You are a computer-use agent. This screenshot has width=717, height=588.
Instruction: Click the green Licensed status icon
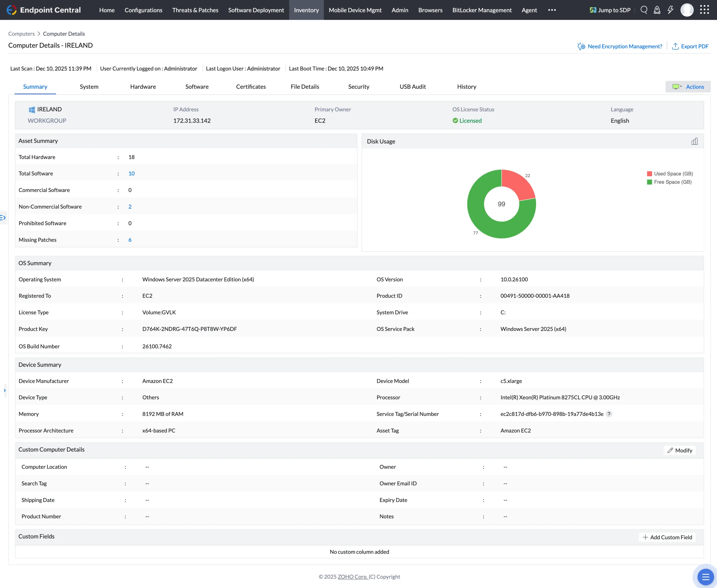click(x=455, y=121)
